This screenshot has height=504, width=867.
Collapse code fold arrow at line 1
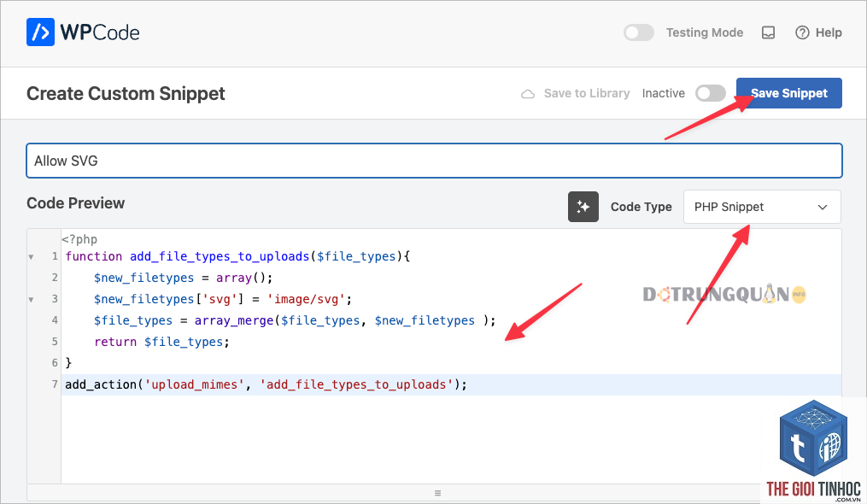31,257
